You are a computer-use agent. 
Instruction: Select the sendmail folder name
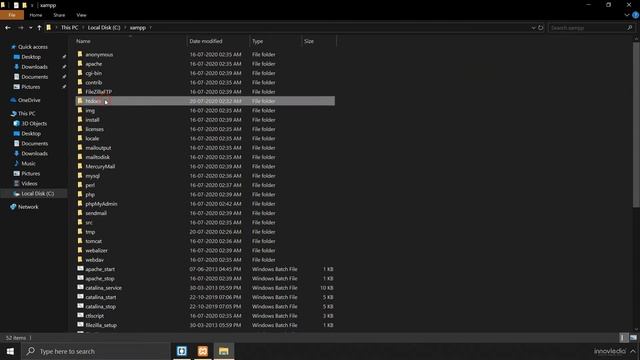pos(96,213)
